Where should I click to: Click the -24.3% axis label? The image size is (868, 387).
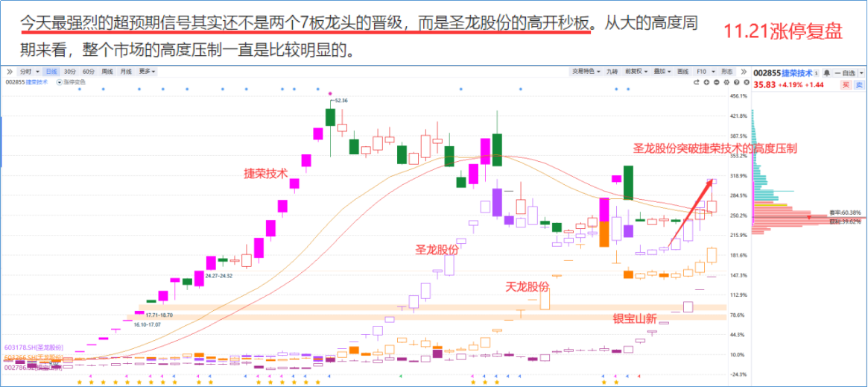[x=739, y=374]
